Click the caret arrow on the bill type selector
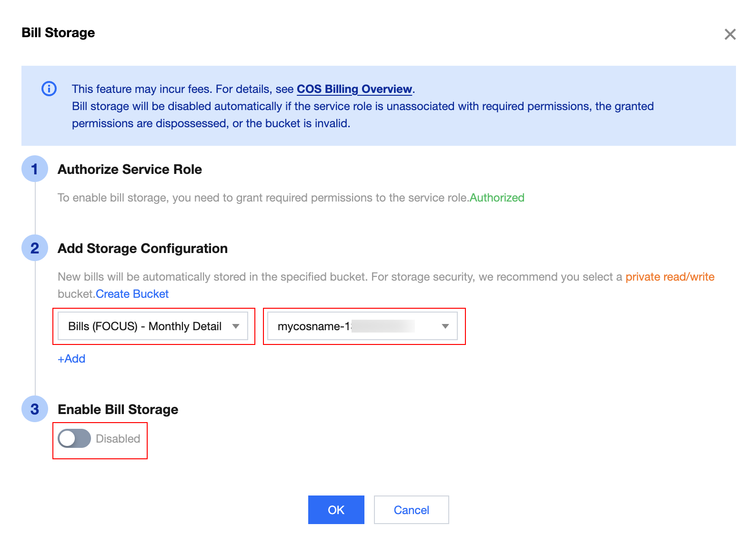The image size is (756, 546). [236, 326]
